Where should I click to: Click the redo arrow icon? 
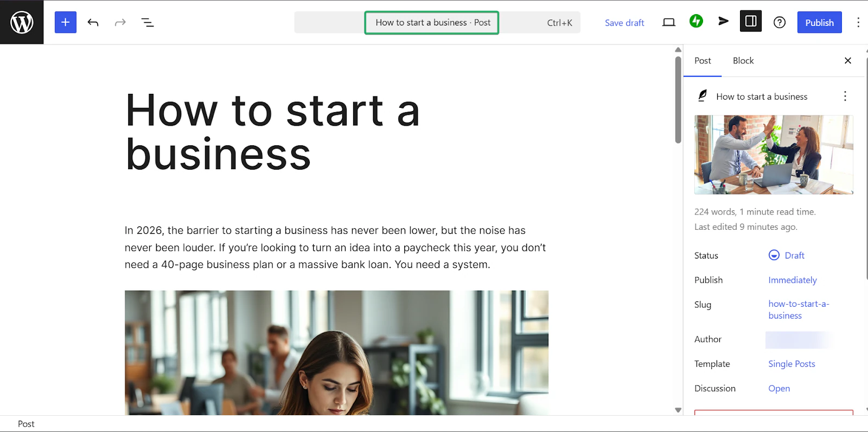120,22
